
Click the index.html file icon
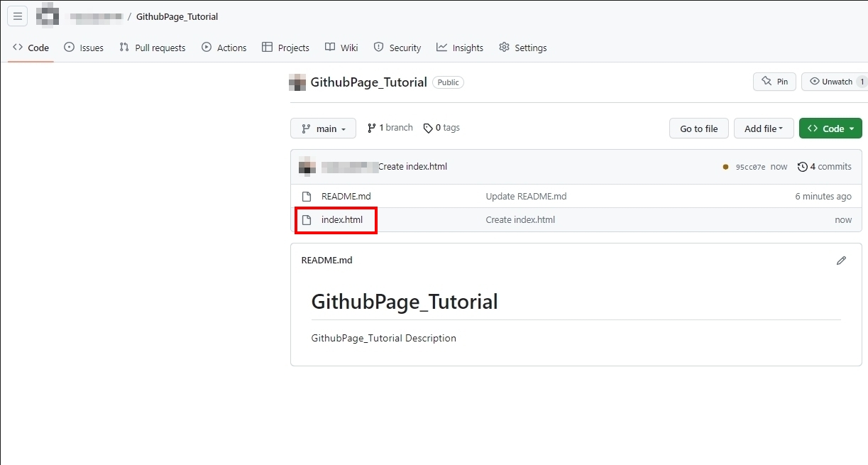(307, 220)
